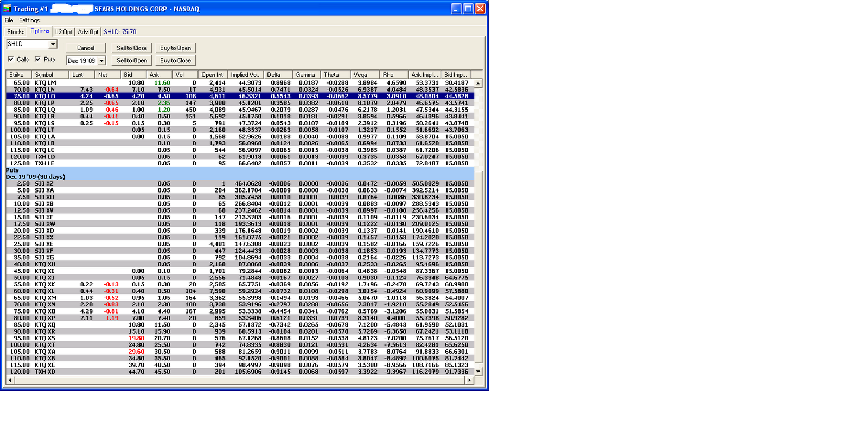
Task: Sort by the Open Int column header
Action: 213,75
